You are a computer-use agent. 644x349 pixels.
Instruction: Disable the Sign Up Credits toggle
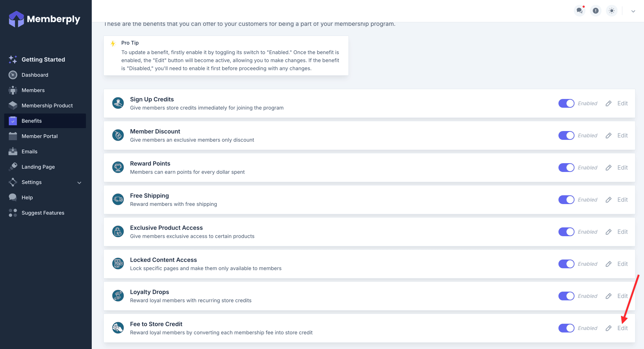pos(566,103)
